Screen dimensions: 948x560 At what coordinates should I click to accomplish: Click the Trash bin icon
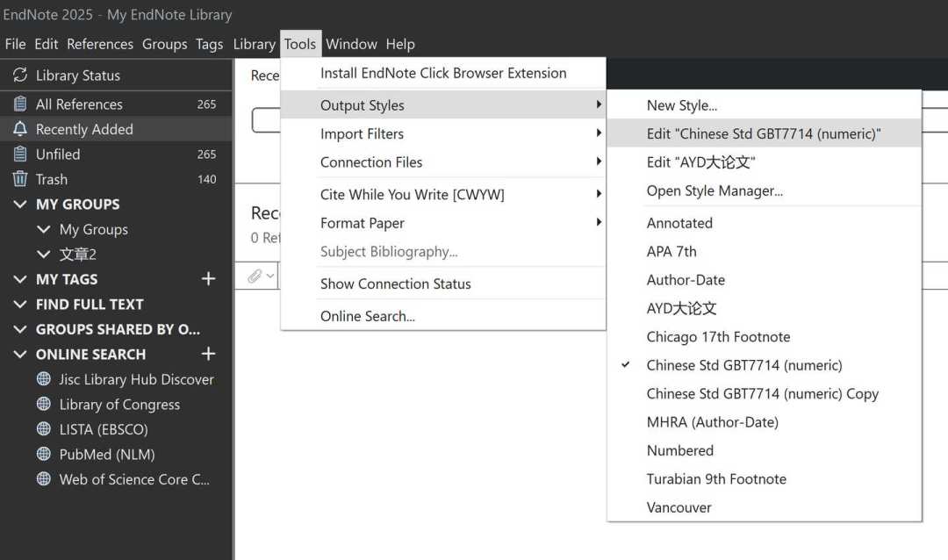pyautogui.click(x=20, y=179)
